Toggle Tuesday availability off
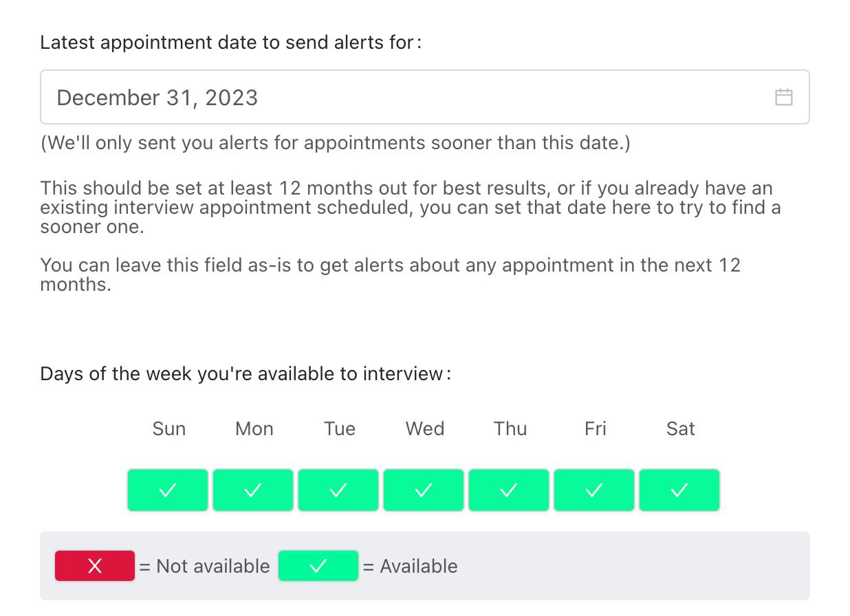The width and height of the screenshot is (850, 616). (x=338, y=489)
